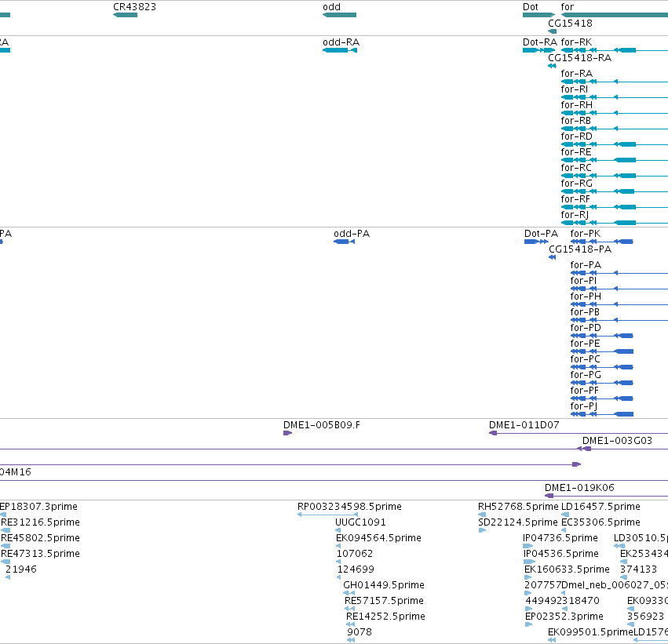Viewport: 668px width, 644px height.
Task: Click the CG15418 gene glyph
Action: tap(552, 31)
